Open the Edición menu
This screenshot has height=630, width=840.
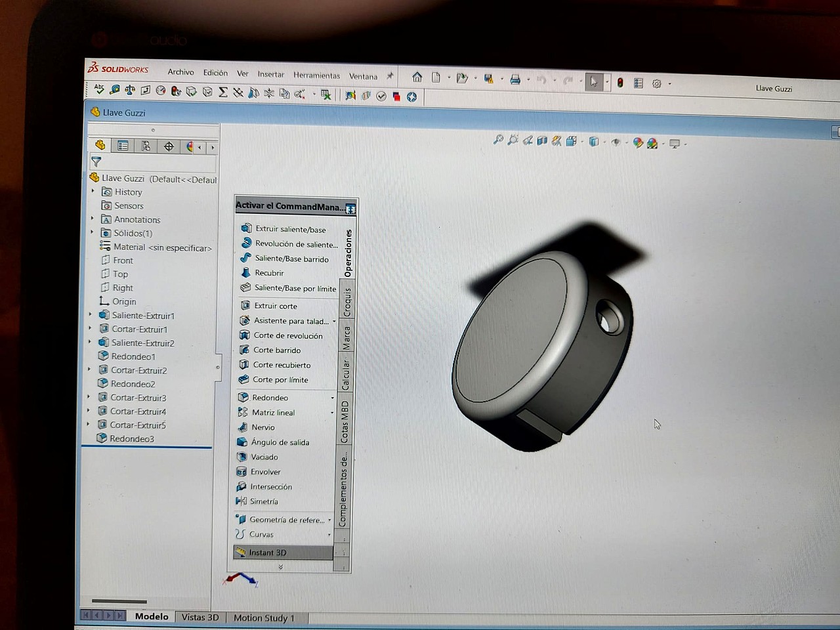(x=215, y=73)
